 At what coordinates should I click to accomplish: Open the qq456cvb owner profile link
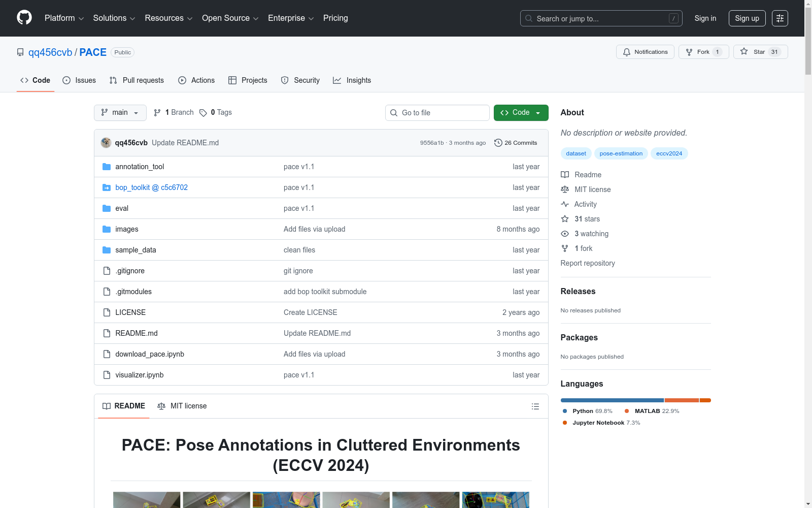50,52
